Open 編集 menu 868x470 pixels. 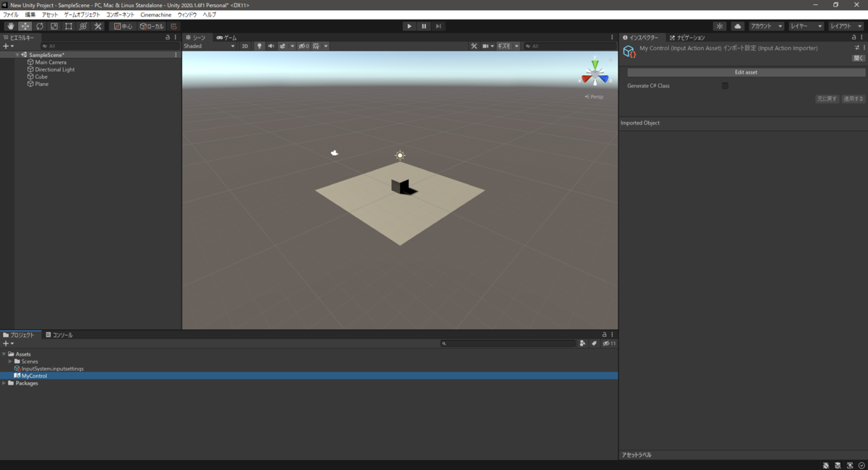(30, 14)
